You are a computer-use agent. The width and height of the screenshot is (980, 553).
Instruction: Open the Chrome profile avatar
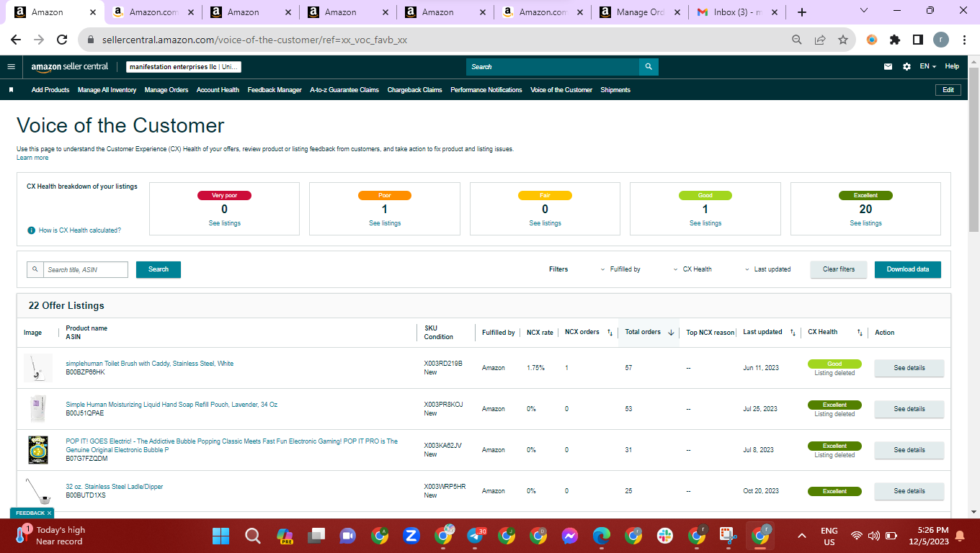pos(941,40)
